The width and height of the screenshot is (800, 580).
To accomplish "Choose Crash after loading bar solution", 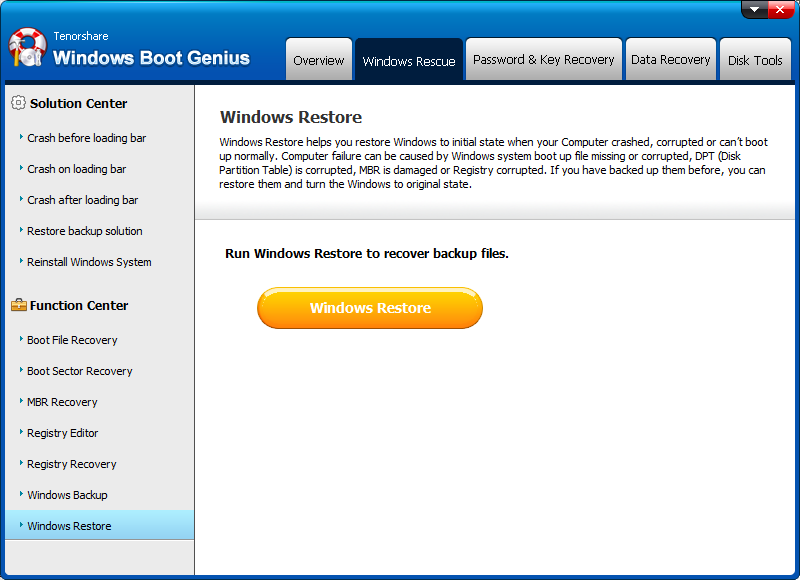I will [82, 200].
